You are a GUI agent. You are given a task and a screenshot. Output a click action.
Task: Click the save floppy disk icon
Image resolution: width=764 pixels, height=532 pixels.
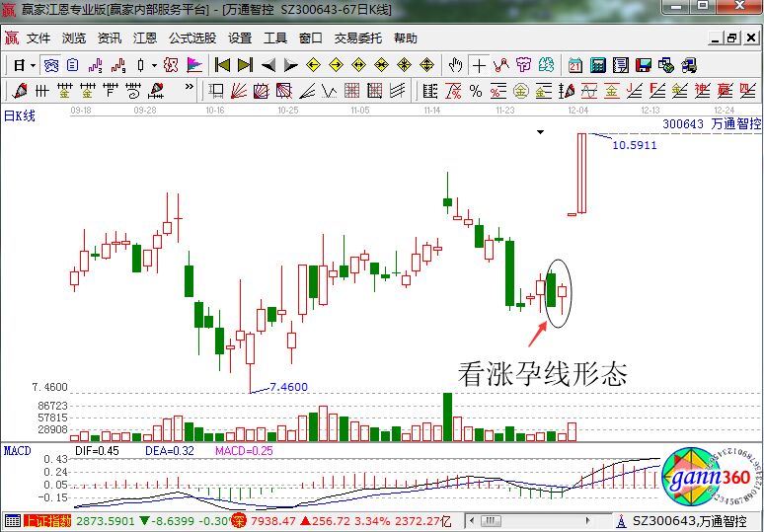(x=643, y=65)
